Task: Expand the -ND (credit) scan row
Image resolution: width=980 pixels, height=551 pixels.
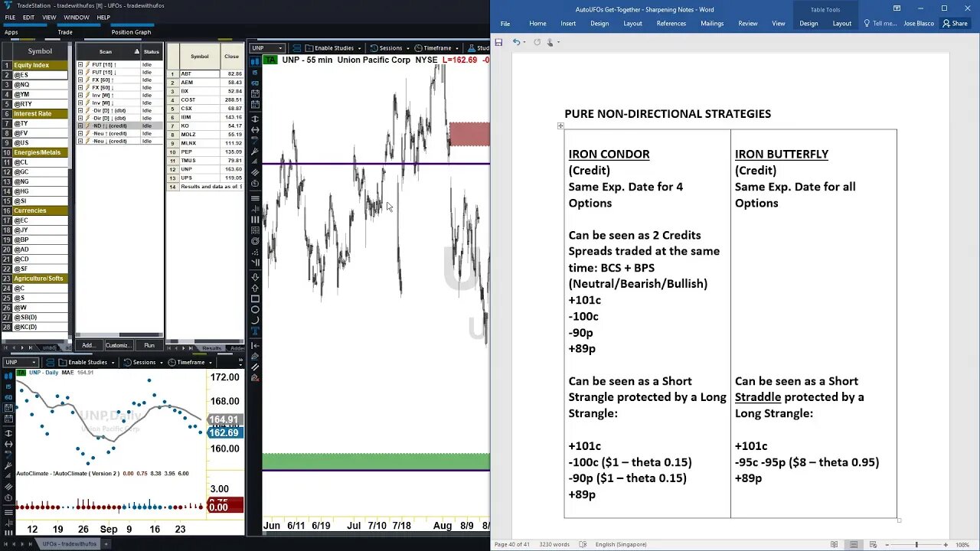Action: [80, 126]
